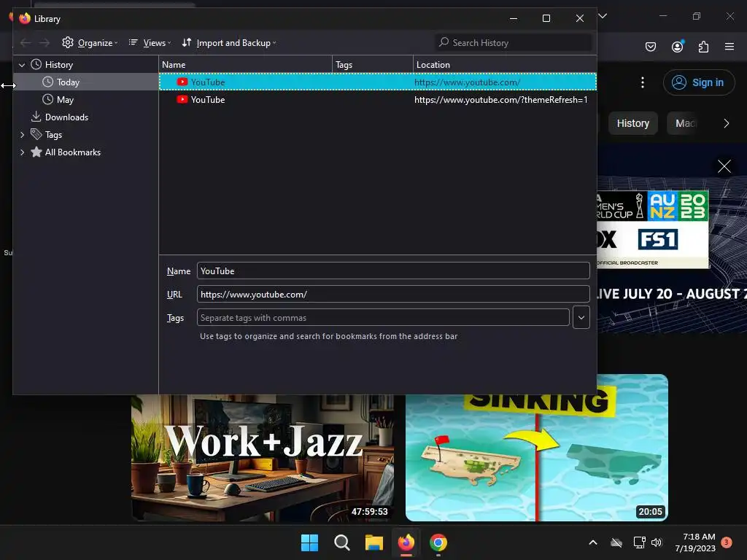
Task: Collapse the History tree node
Action: 22,65
